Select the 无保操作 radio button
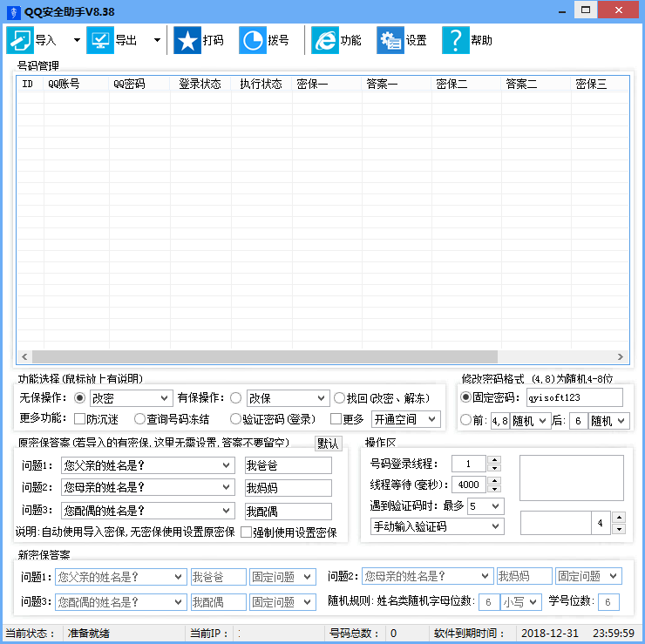645x644 pixels. click(80, 397)
